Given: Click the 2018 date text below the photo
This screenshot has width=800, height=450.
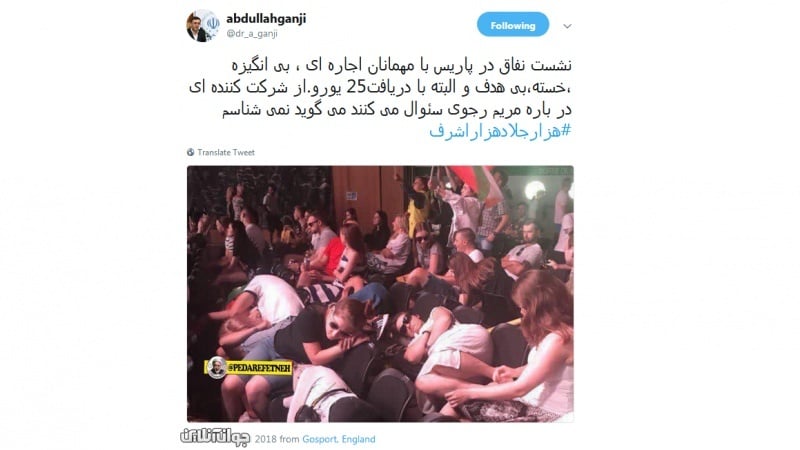Looking at the screenshot, I should 265,439.
